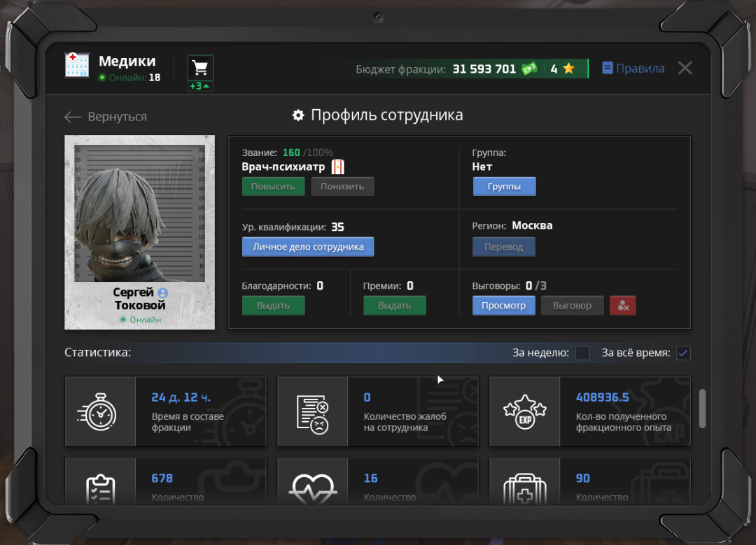The height and width of the screenshot is (545, 756).
Task: Click the rank badge icon beside Врач-психиатр
Action: pos(338,167)
